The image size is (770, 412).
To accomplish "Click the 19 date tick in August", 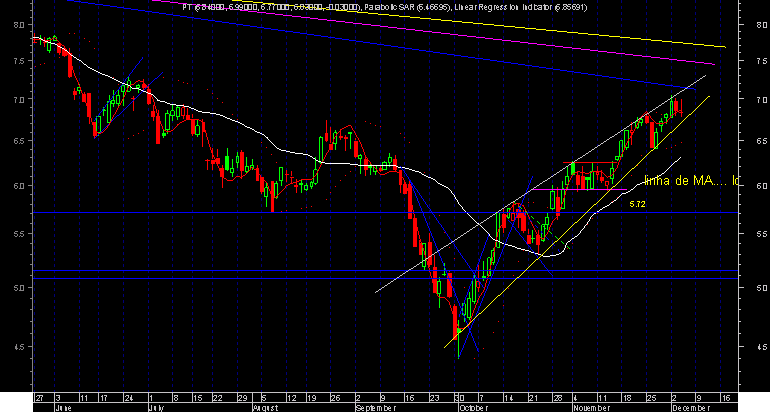I will click(x=313, y=398).
